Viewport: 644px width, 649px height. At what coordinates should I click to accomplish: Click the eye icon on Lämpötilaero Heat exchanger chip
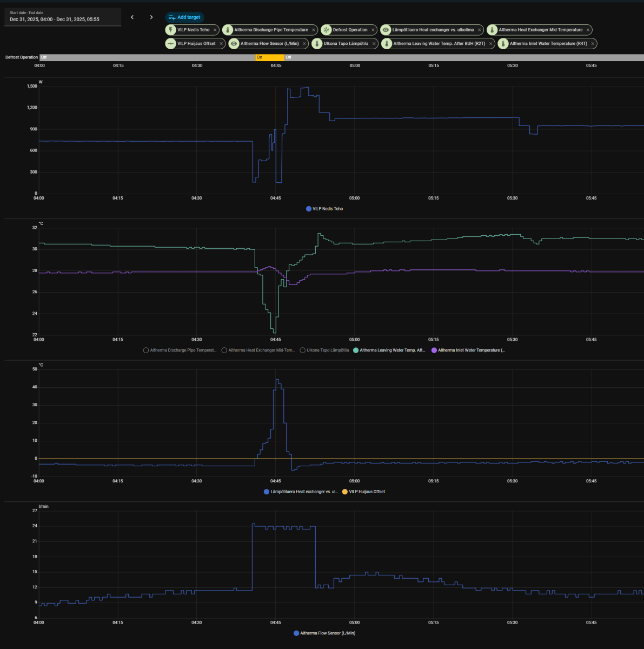point(386,30)
